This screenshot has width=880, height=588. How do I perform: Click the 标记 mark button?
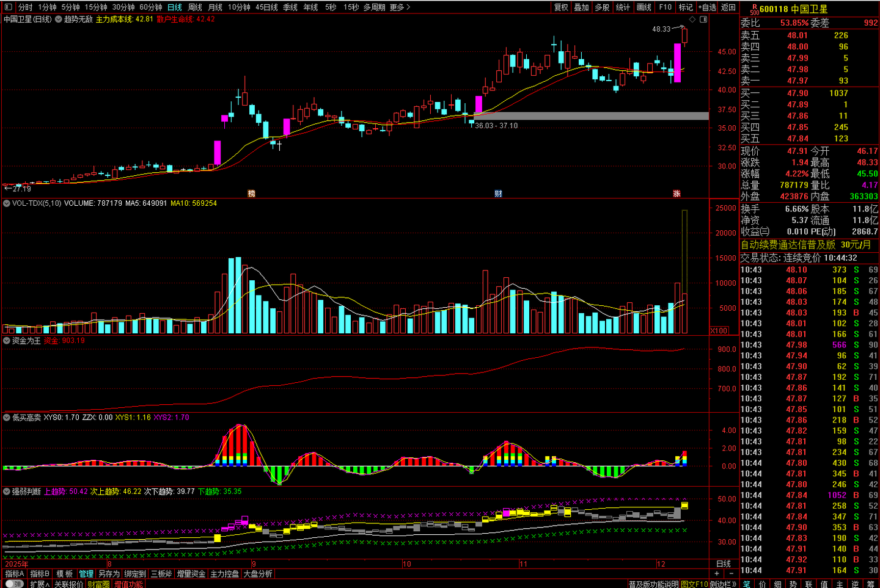point(686,7)
